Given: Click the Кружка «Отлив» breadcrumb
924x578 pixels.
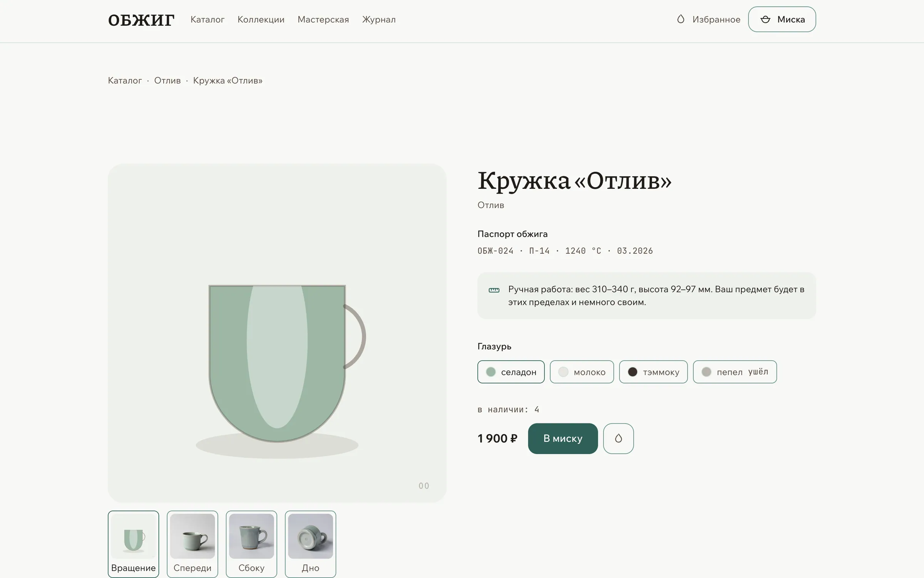Looking at the screenshot, I should [x=228, y=81].
